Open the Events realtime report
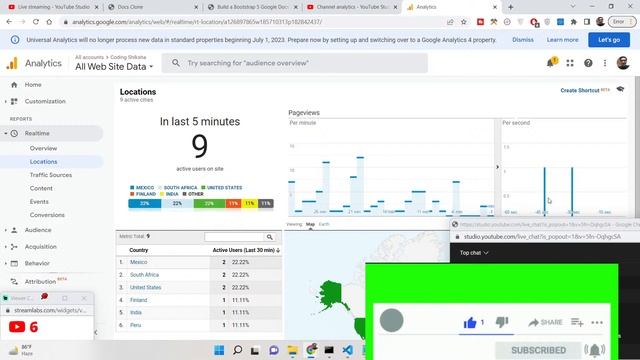 coord(39,202)
